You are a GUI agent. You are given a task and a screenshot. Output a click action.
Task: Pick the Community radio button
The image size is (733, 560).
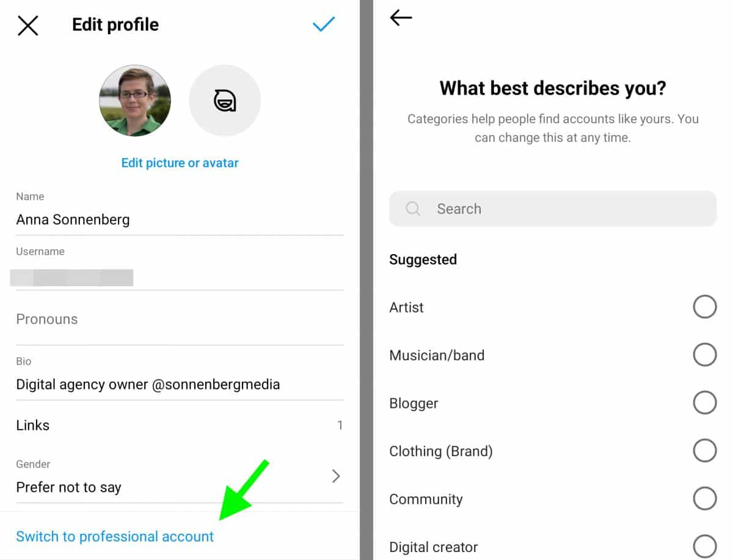point(704,499)
